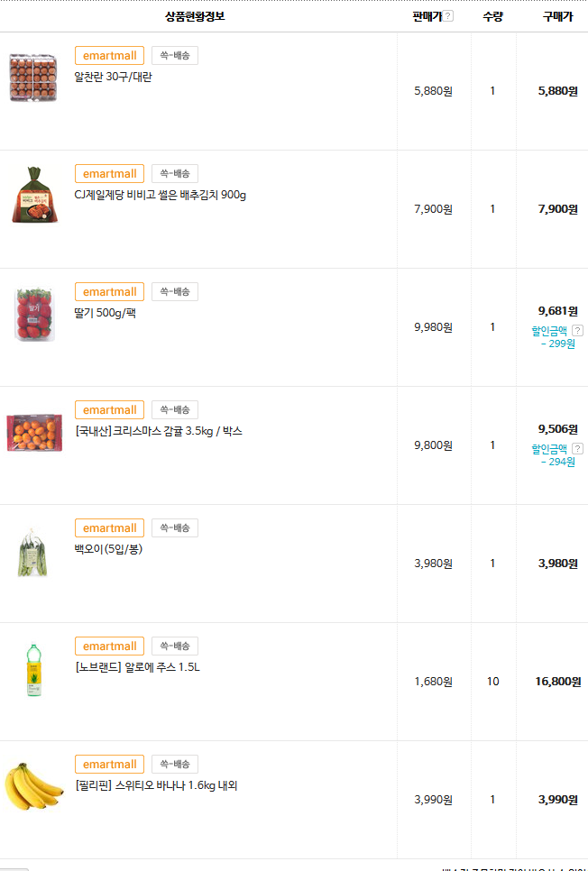Open 크리스마스 감귤 3.5kg product link
Viewport: 588px width, 871px height.
point(158,432)
